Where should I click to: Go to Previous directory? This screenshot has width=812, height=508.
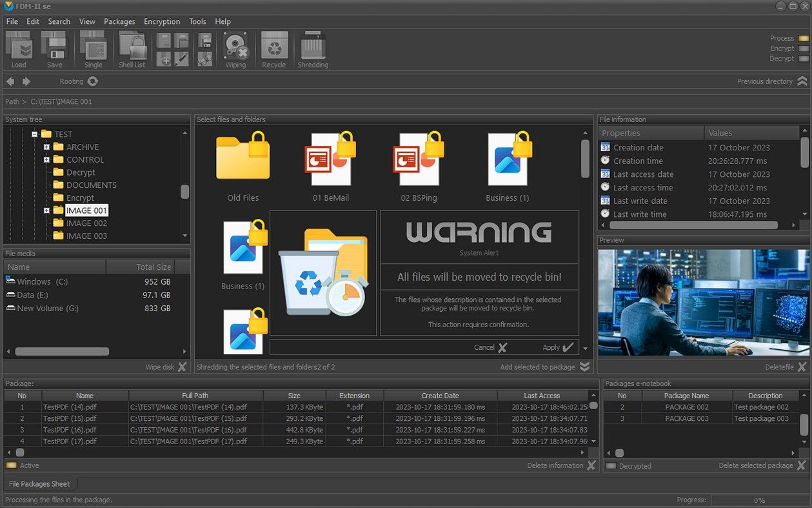(x=802, y=81)
